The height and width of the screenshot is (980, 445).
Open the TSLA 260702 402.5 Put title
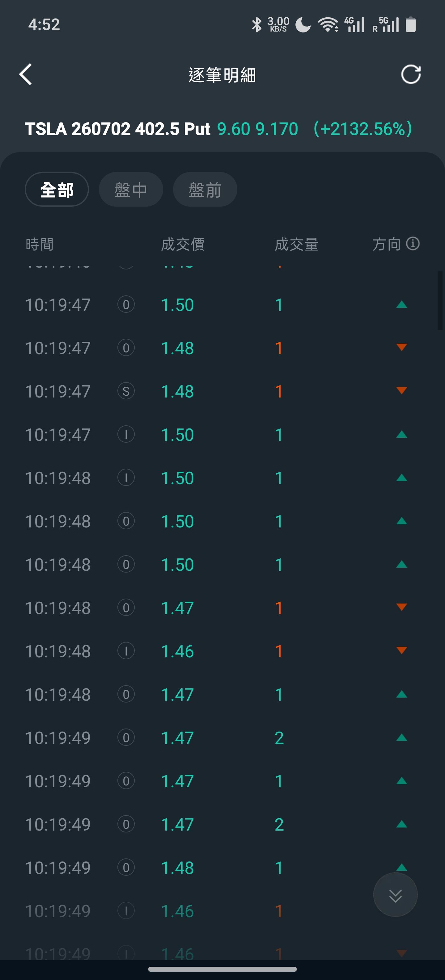click(x=117, y=129)
